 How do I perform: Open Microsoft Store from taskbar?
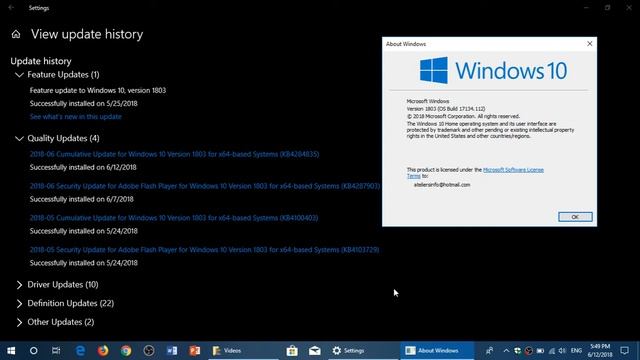(x=292, y=351)
